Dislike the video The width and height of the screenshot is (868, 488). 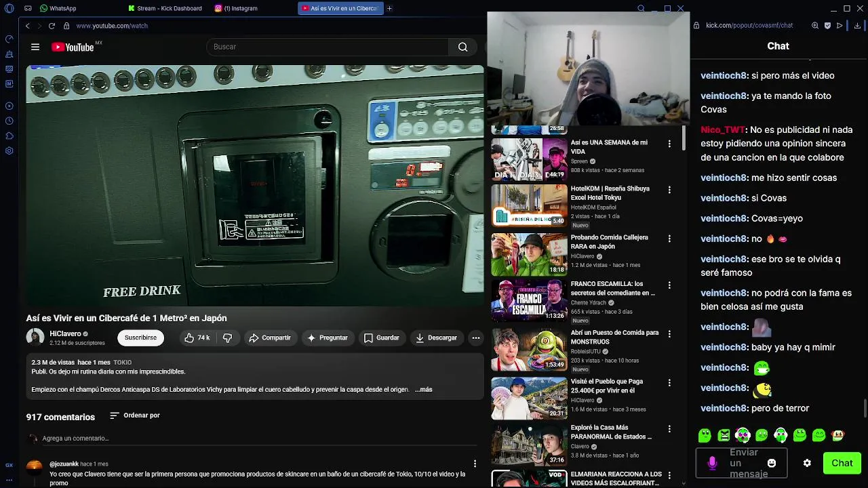(x=228, y=338)
